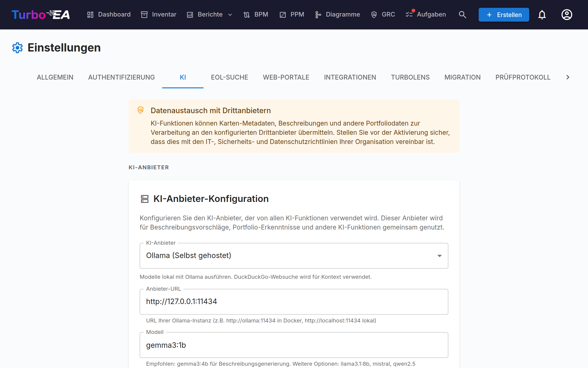The image size is (588, 368).
Task: Click the Turbo EA logo
Action: click(41, 14)
